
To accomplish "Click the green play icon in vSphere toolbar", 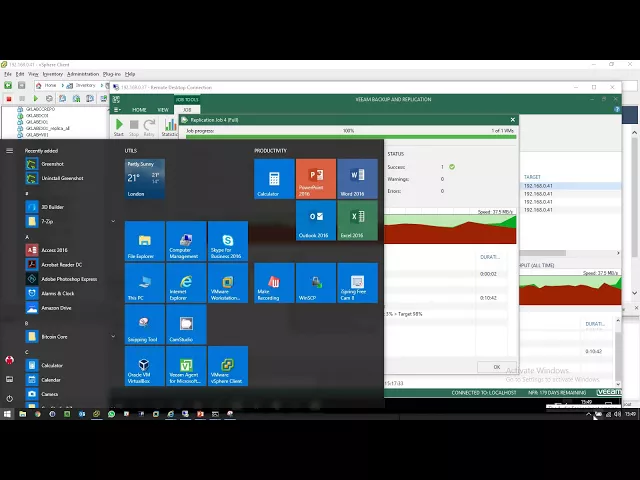I will click(x=36, y=98).
